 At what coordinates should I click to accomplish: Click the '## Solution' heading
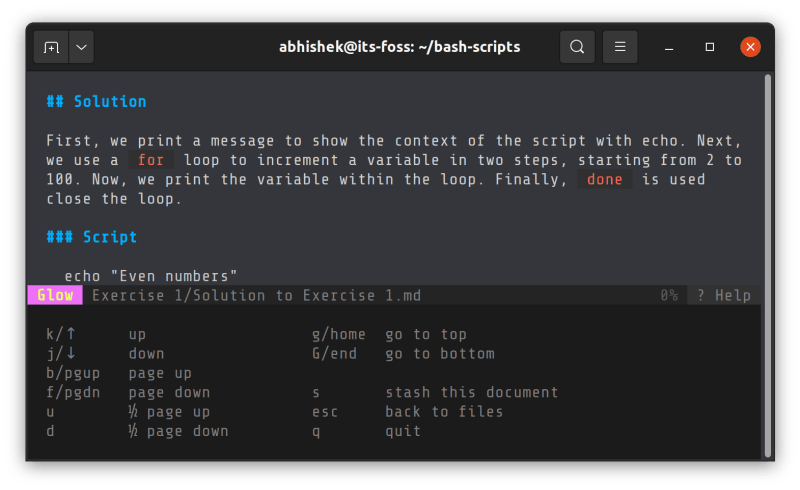pyautogui.click(x=96, y=102)
